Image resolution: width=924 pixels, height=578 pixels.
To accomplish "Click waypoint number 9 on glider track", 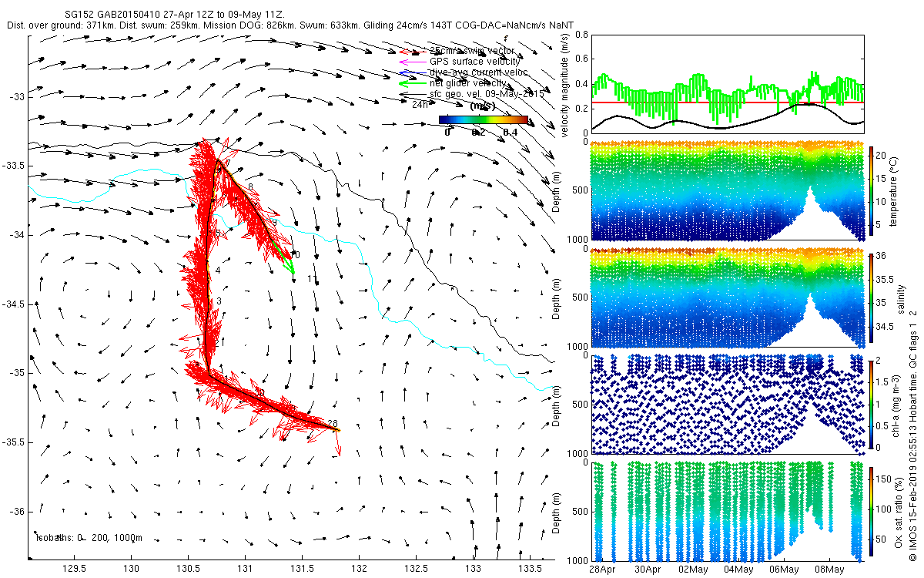I will click(273, 222).
